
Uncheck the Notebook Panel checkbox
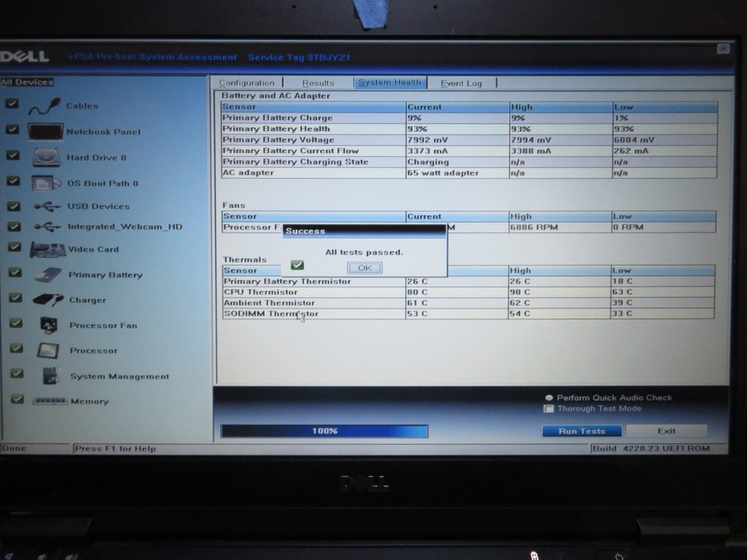[12, 129]
